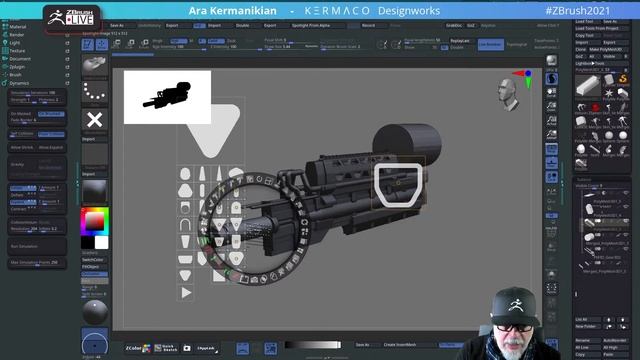Click the play triangle alpha shape
This screenshot has width=640, height=360.
click(186, 293)
